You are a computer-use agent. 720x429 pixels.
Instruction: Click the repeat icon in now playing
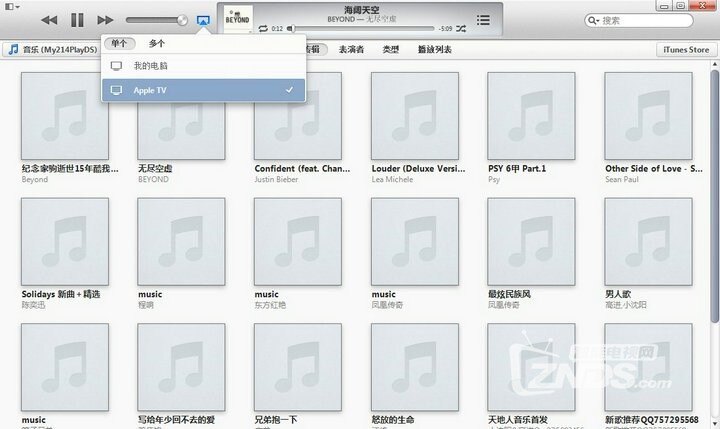pyautogui.click(x=262, y=29)
